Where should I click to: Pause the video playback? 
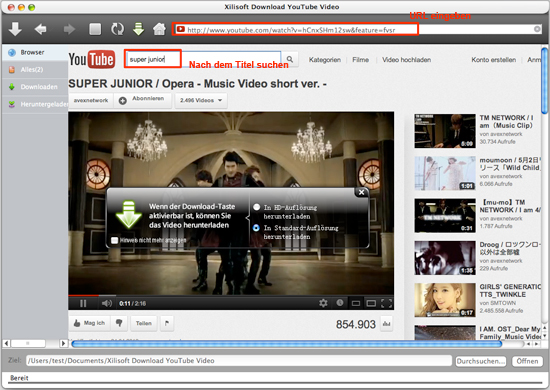click(83, 303)
